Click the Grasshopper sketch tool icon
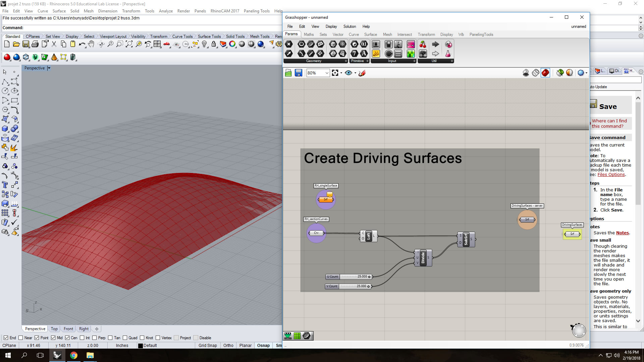This screenshot has width=644, height=362. pyautogui.click(x=362, y=73)
